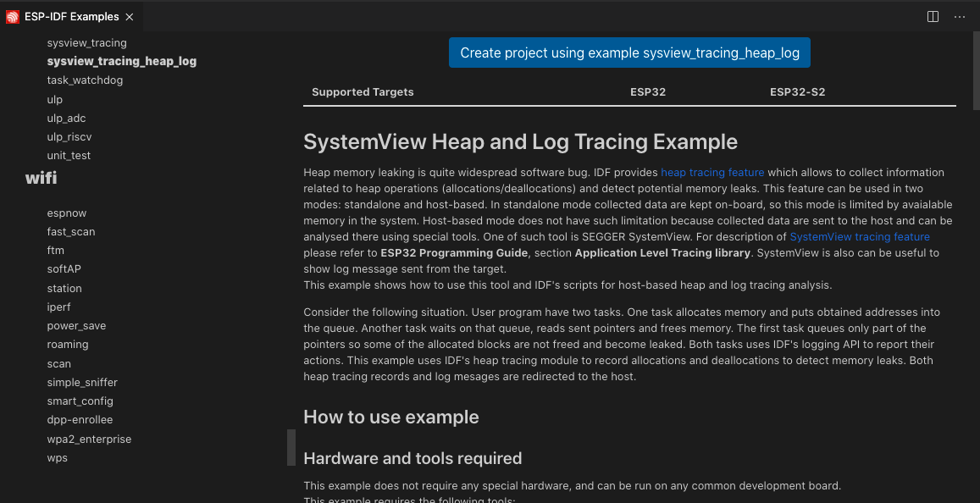Open the more actions ellipsis menu

959,16
